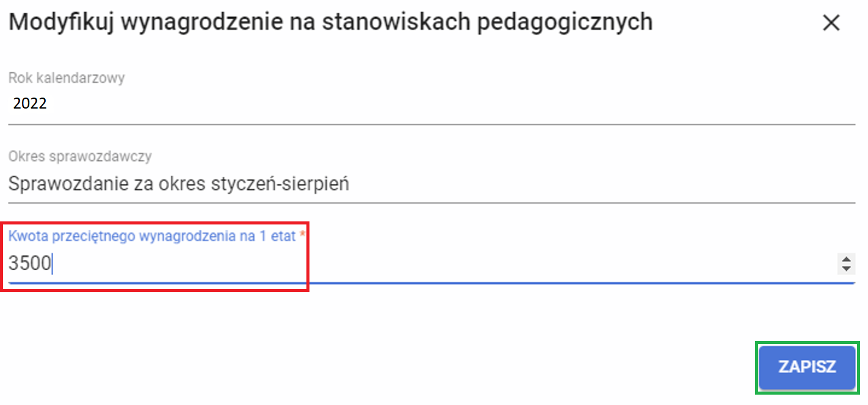
Task: Click the Kwota przeciętnego wynagrodzenia na 1 etat label
Action: (152, 236)
